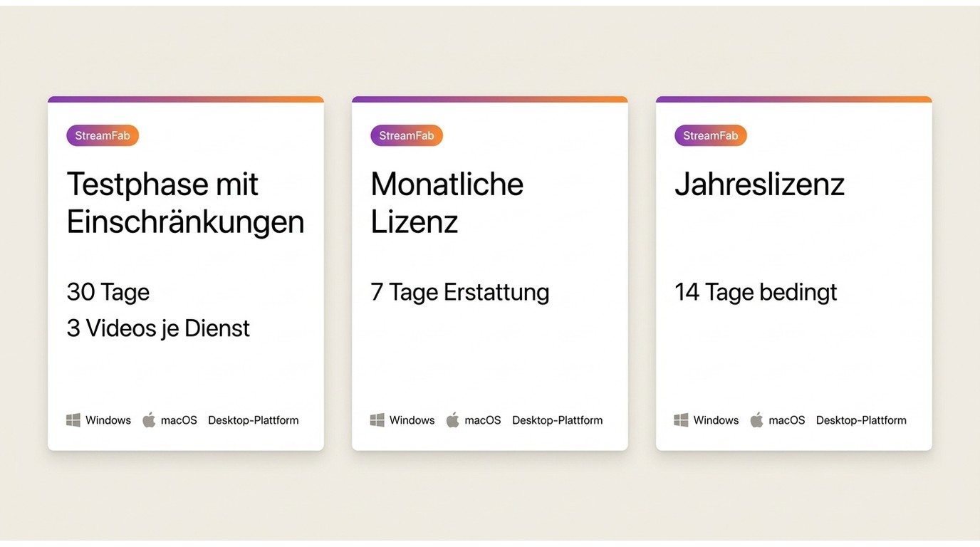Click "Windows" label on Monatliche Lizenz card
This screenshot has width=980, height=547.
pos(412,420)
